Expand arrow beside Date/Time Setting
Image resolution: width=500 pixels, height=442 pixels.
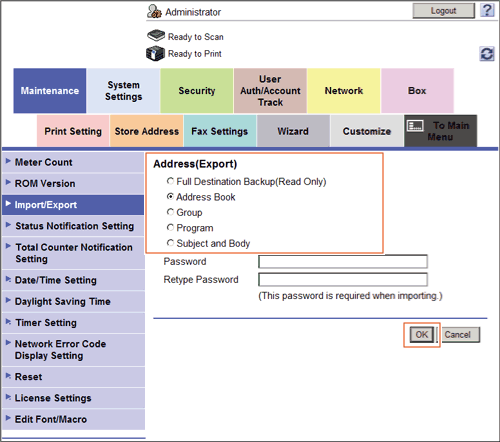point(8,279)
